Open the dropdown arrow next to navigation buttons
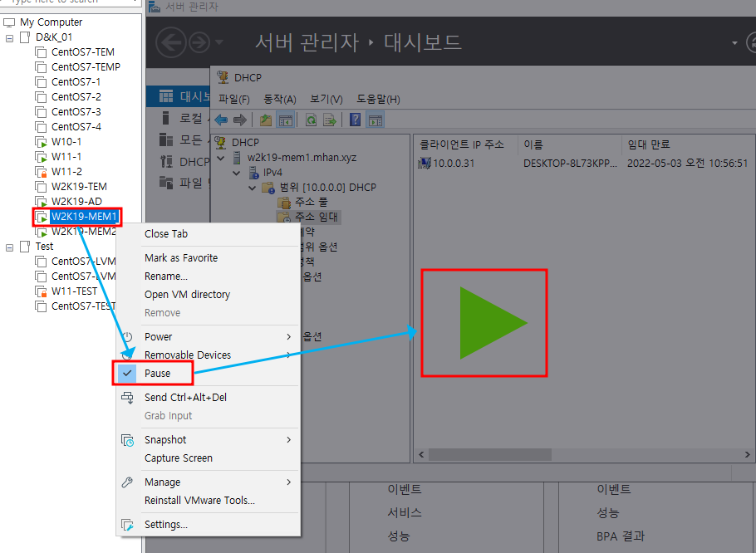756x553 pixels. (219, 42)
